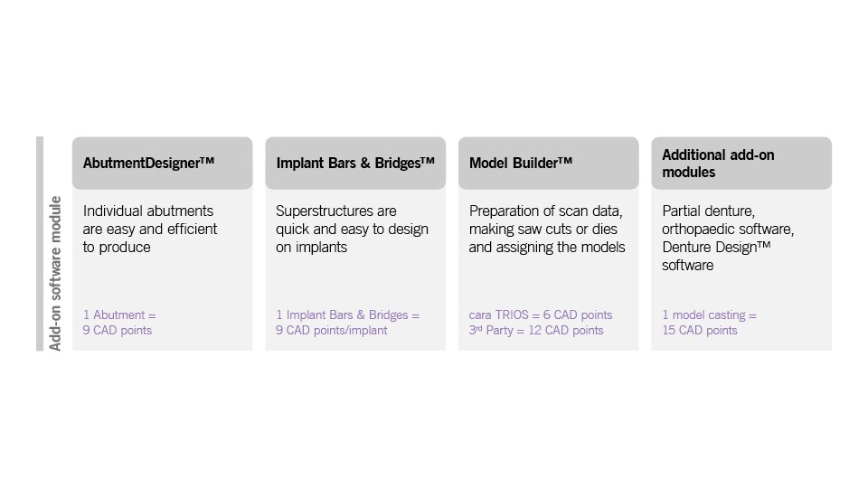Click the "making saw cuts or dies" line
Viewport: 868px width, 488px height.
point(543,230)
